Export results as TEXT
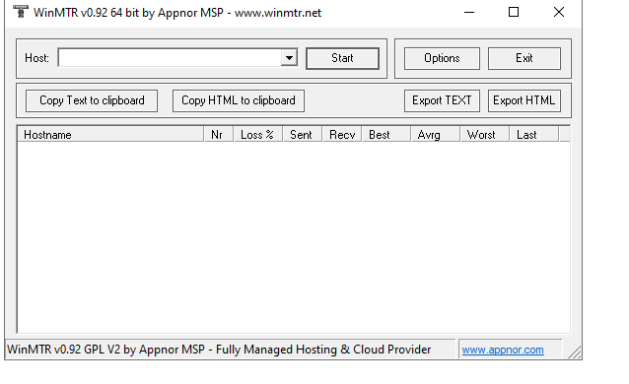 point(442,100)
